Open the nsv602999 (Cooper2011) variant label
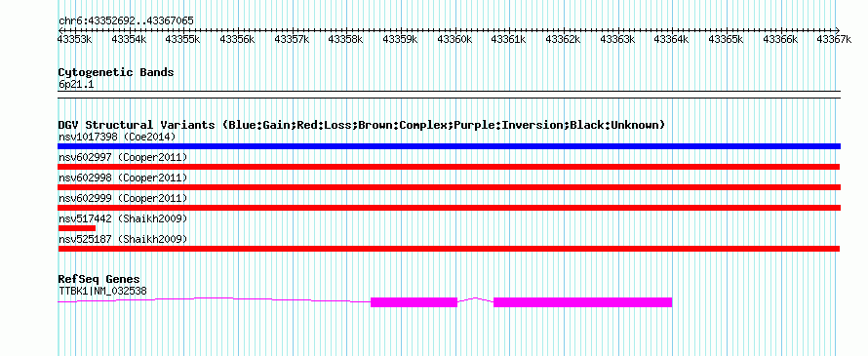Viewport: 868px width, 356px height. click(x=123, y=198)
